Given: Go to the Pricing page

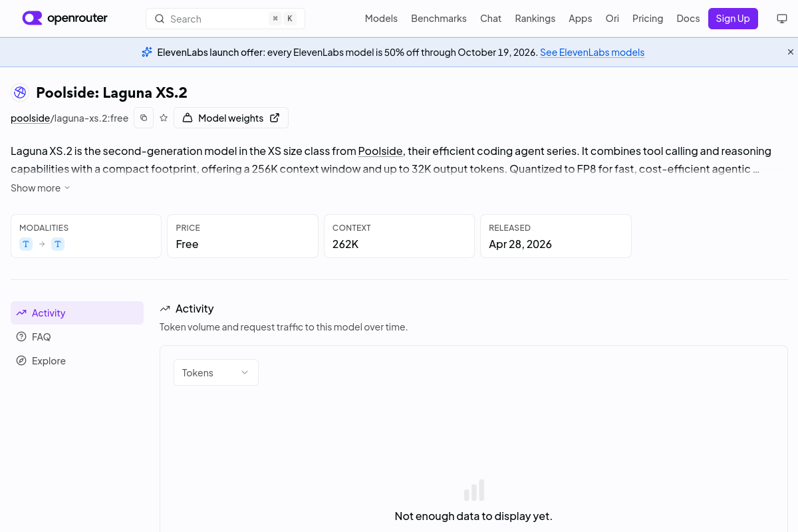Looking at the screenshot, I should tap(648, 19).
